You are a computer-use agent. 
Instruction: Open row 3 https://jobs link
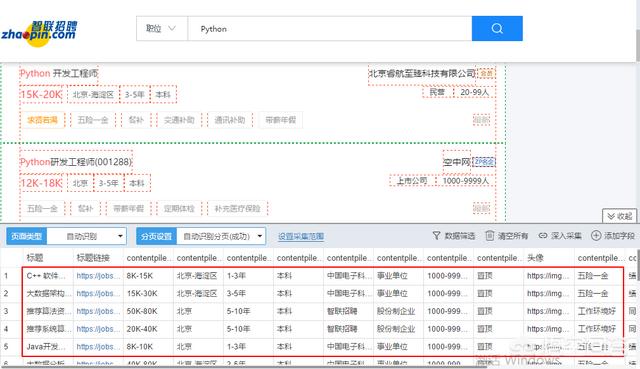[x=98, y=311]
